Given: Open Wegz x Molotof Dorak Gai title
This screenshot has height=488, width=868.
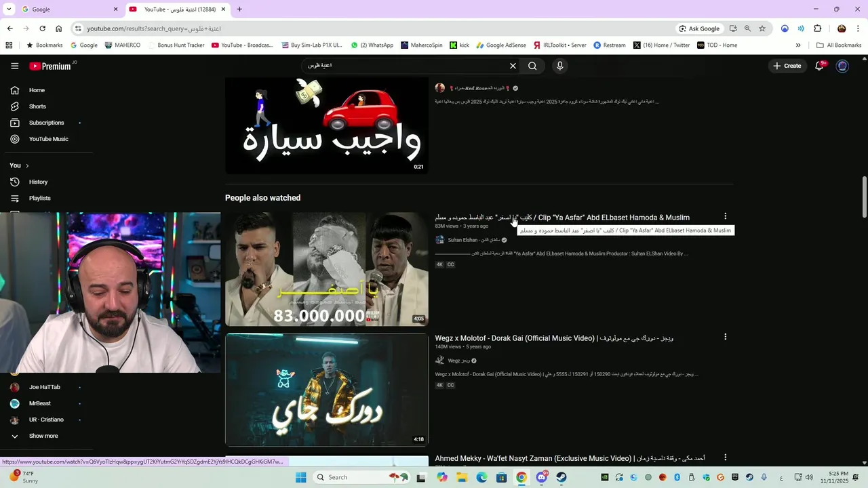Looking at the screenshot, I should pos(554,338).
